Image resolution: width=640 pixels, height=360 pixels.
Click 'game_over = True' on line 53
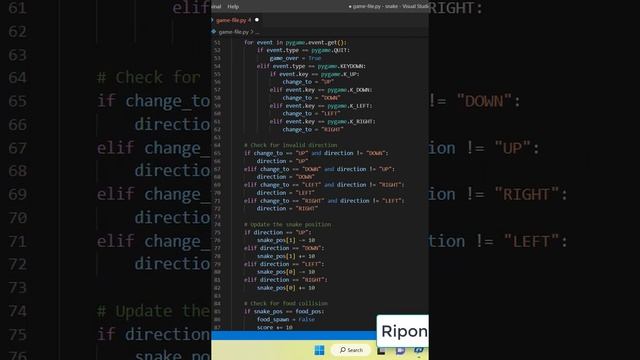point(295,58)
